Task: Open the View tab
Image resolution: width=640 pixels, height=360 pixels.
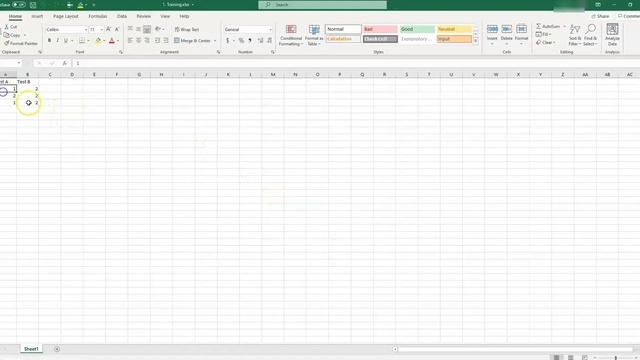Action: 165,16
